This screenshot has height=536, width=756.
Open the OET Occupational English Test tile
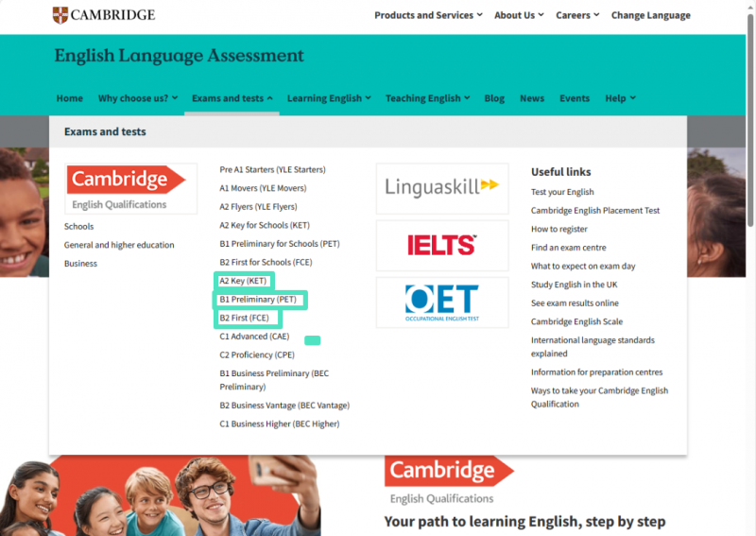point(442,303)
